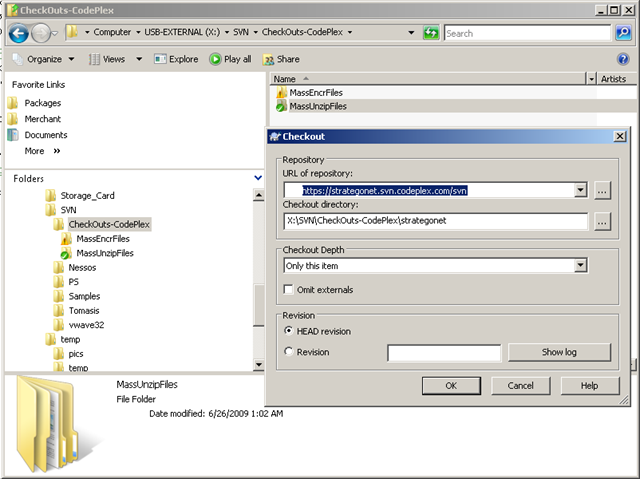Click the vwave32 folder icon in tree
This screenshot has width=640, height=479.
click(58, 325)
